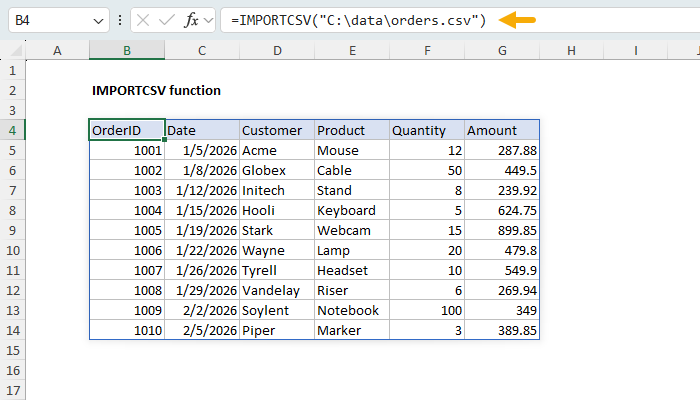The width and height of the screenshot is (700, 400).
Task: Expand the dropdown arrow next to fx
Action: click(x=208, y=20)
